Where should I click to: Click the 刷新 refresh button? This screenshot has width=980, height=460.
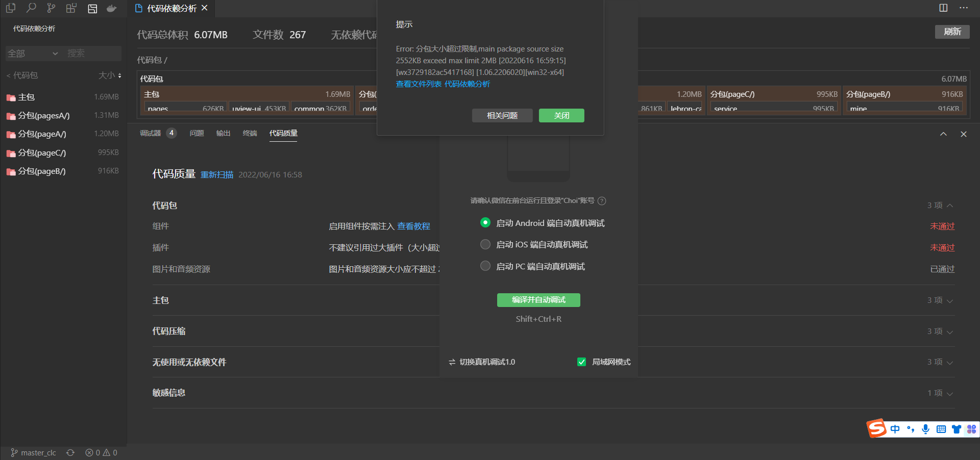point(952,32)
